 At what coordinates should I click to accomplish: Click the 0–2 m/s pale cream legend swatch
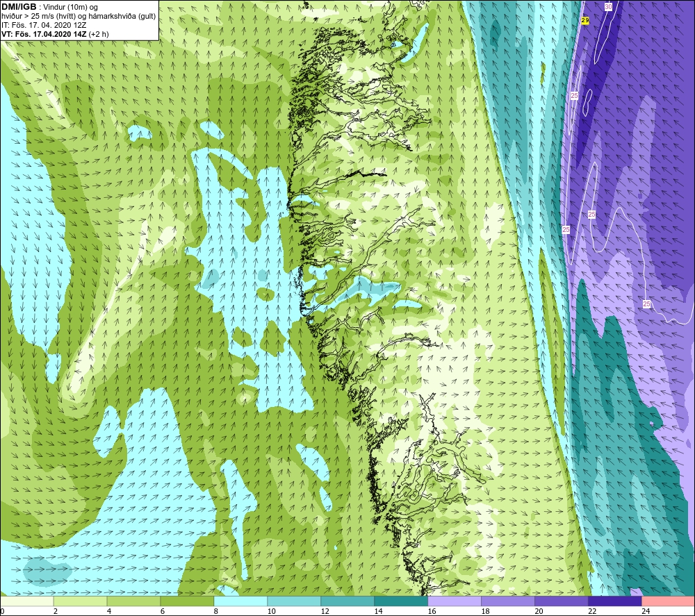pyautogui.click(x=27, y=601)
